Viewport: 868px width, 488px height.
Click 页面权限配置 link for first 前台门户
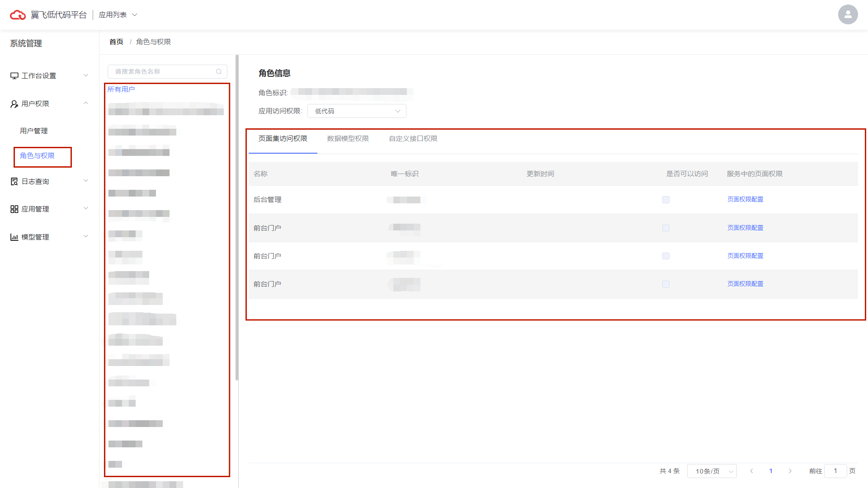pyautogui.click(x=745, y=228)
